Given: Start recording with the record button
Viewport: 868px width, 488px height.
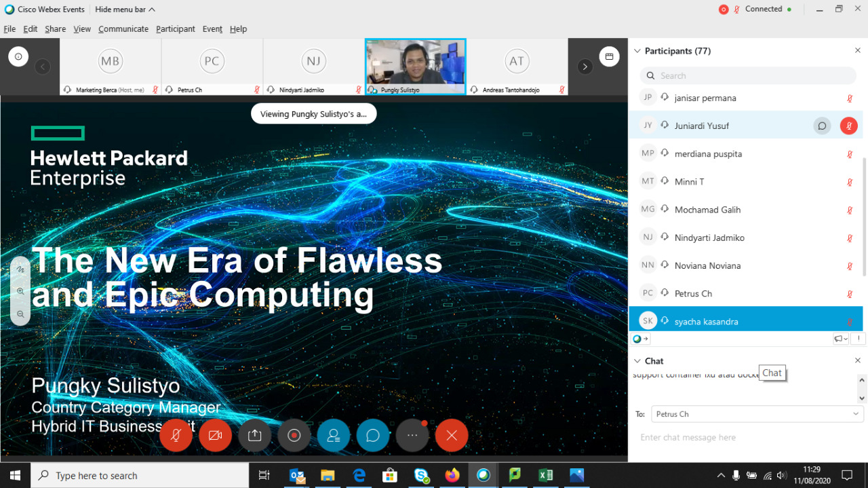Looking at the screenshot, I should click(x=294, y=436).
